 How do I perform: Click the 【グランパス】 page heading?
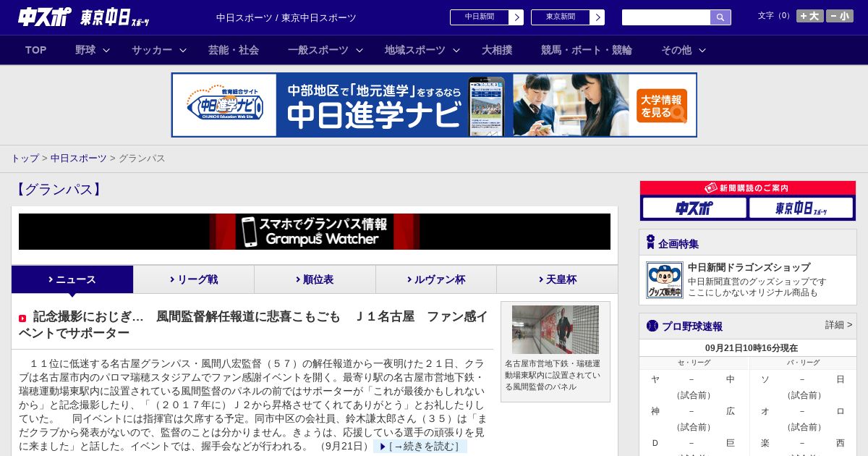[58, 190]
